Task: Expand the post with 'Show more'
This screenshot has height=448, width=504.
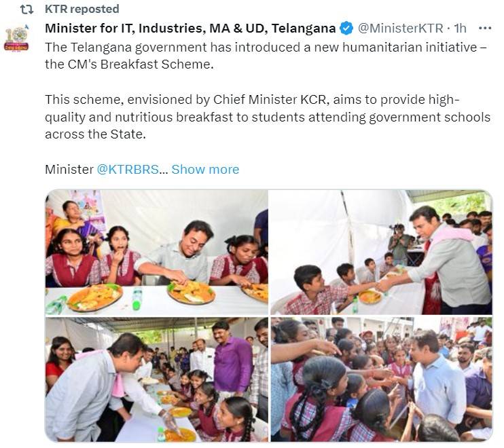Action: tap(205, 169)
